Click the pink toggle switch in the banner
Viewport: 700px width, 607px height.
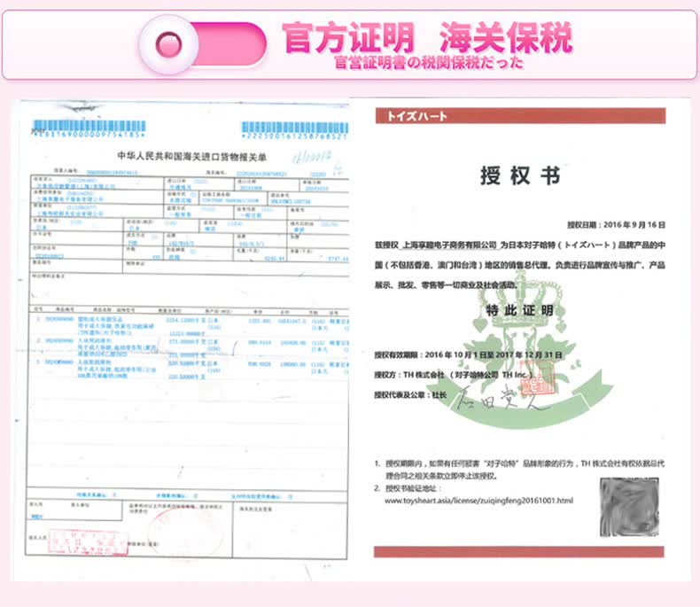coord(202,44)
